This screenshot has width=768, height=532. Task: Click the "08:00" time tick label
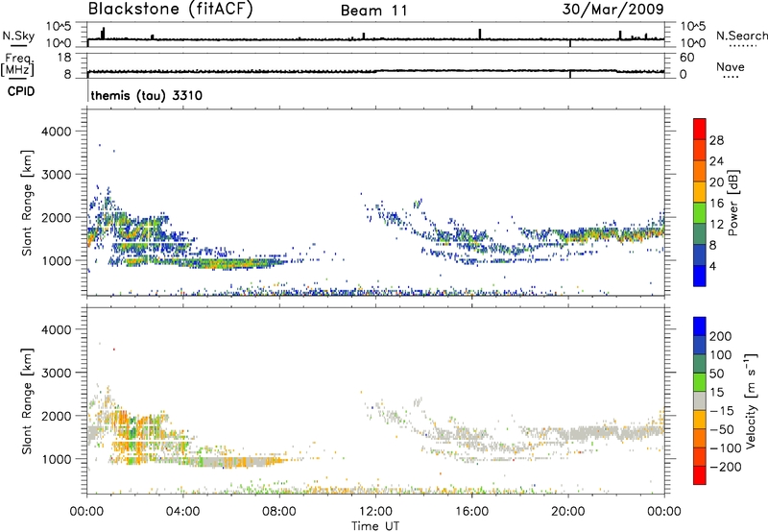click(x=279, y=512)
